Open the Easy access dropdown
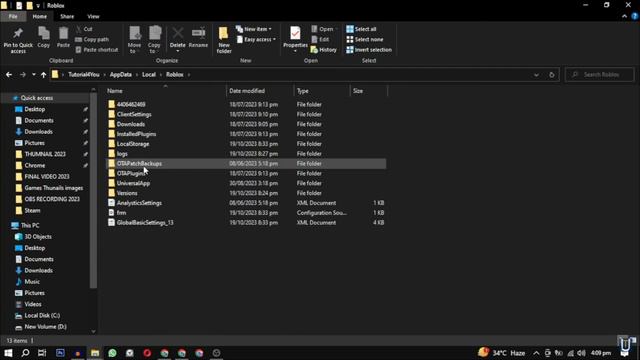 (x=256, y=40)
